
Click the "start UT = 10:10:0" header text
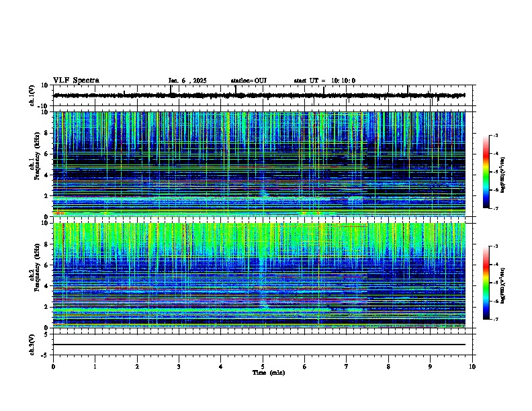pos(324,81)
